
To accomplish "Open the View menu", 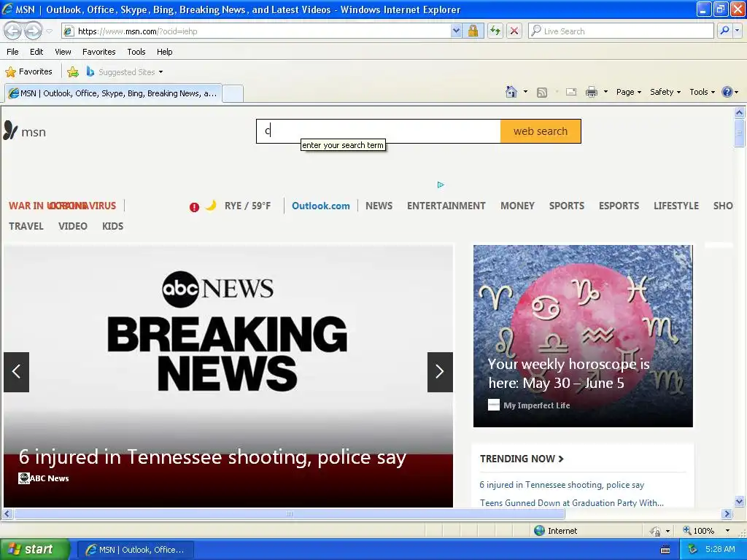I will (63, 52).
